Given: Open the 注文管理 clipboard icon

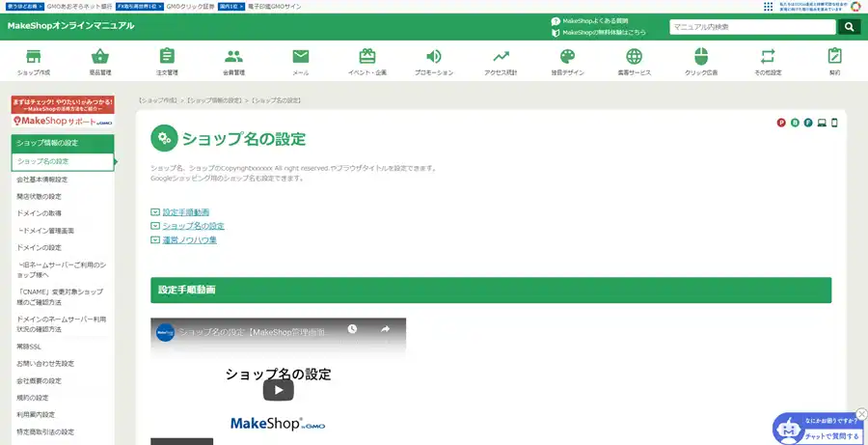Looking at the screenshot, I should coord(167,57).
